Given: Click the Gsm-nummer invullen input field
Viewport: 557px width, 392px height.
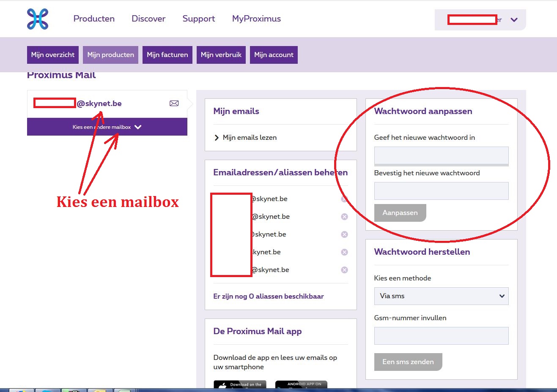Looking at the screenshot, I should click(441, 335).
